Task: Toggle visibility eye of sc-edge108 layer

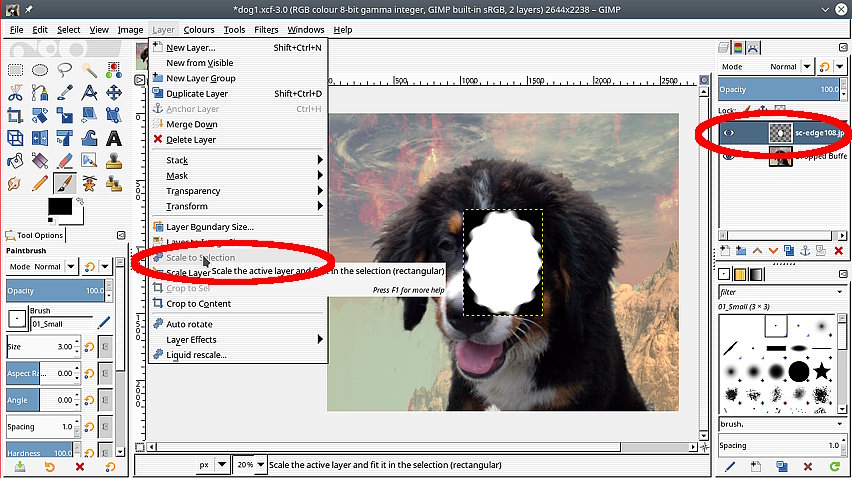Action: (x=729, y=133)
